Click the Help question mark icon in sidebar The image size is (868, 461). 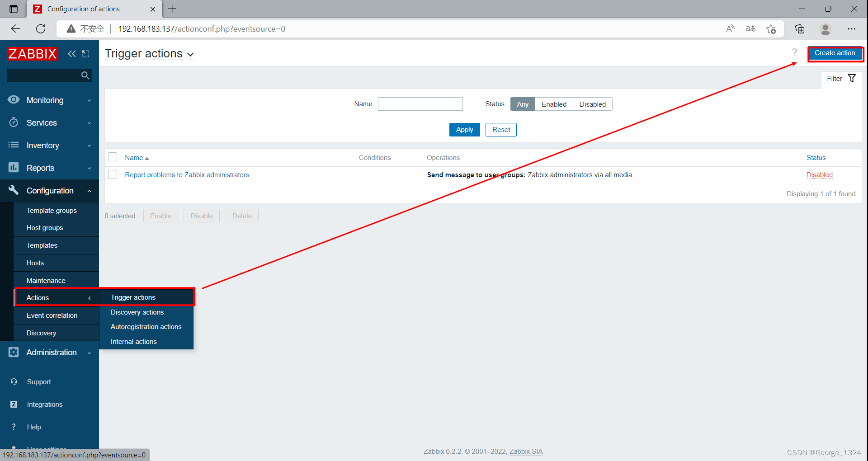[14, 427]
